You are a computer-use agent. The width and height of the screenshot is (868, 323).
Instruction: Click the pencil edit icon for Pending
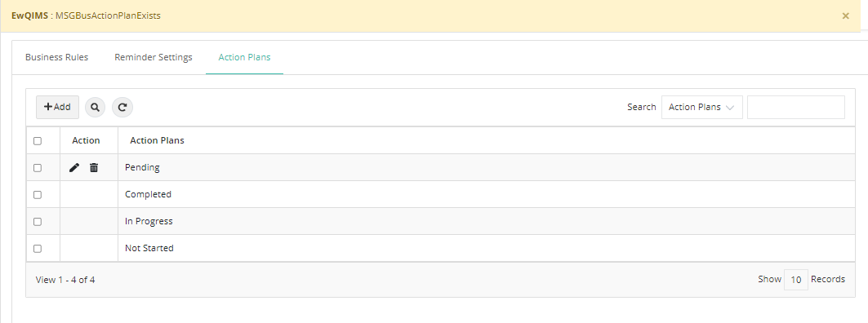point(74,167)
